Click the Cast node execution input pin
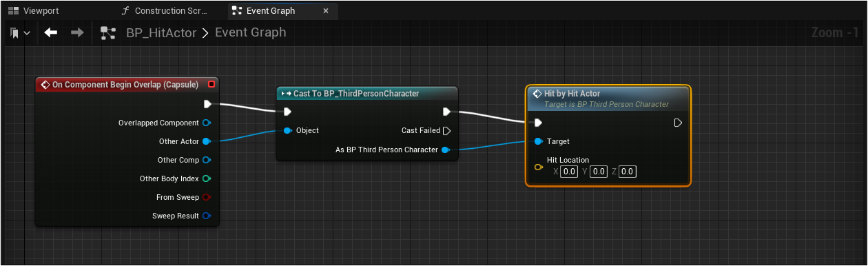The image size is (868, 266). click(x=288, y=112)
